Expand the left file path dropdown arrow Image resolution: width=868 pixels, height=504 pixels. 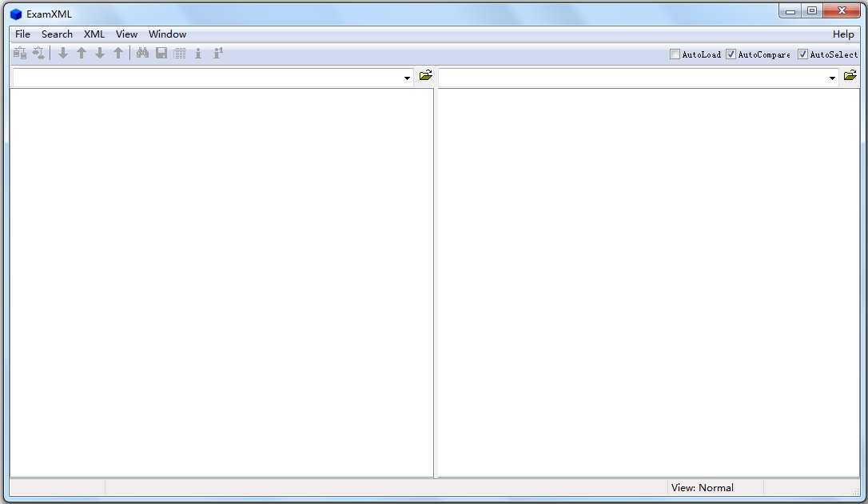407,78
